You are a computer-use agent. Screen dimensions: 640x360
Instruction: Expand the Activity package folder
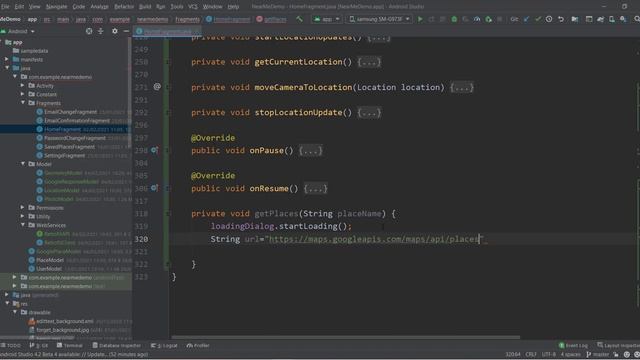click(23, 85)
